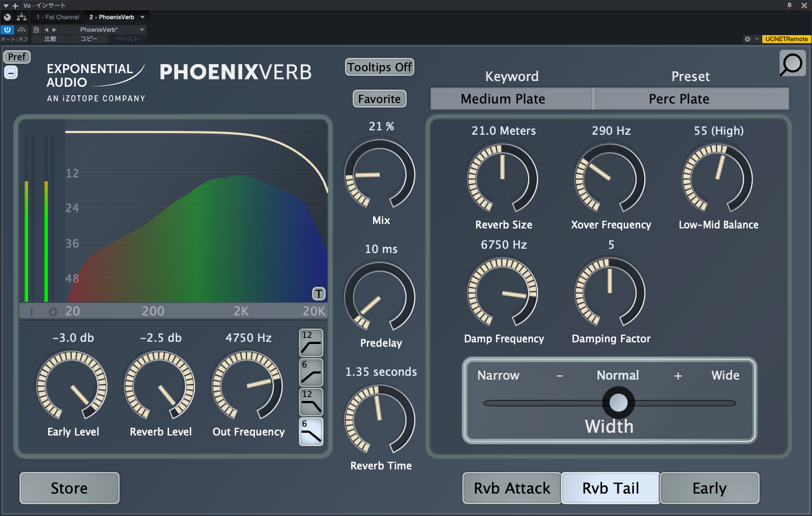Click the Damping Factor knob
Screen dimensions: 812x516
[610, 293]
